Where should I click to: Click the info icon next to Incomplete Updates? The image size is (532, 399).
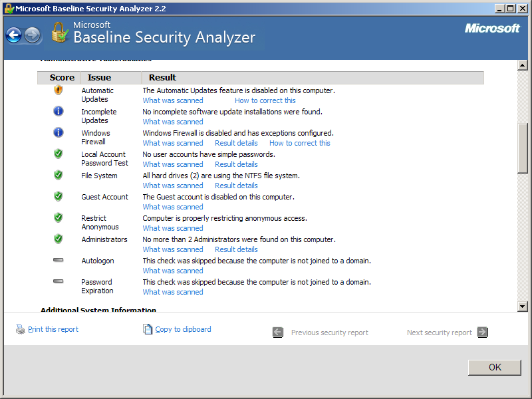pyautogui.click(x=59, y=111)
